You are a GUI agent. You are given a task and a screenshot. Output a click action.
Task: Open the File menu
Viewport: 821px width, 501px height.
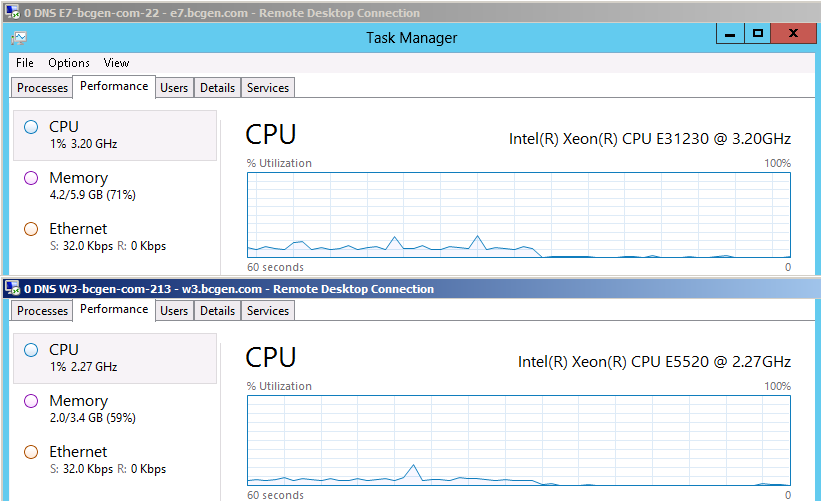[x=25, y=63]
